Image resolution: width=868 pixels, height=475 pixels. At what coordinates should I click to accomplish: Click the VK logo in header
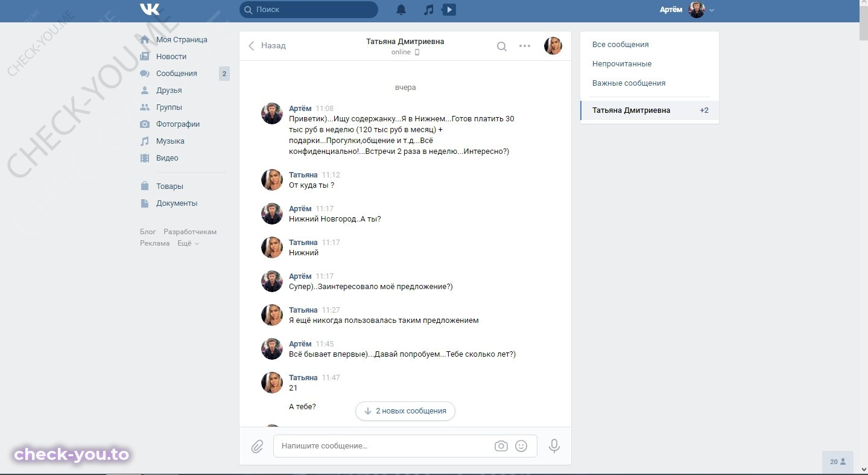150,10
